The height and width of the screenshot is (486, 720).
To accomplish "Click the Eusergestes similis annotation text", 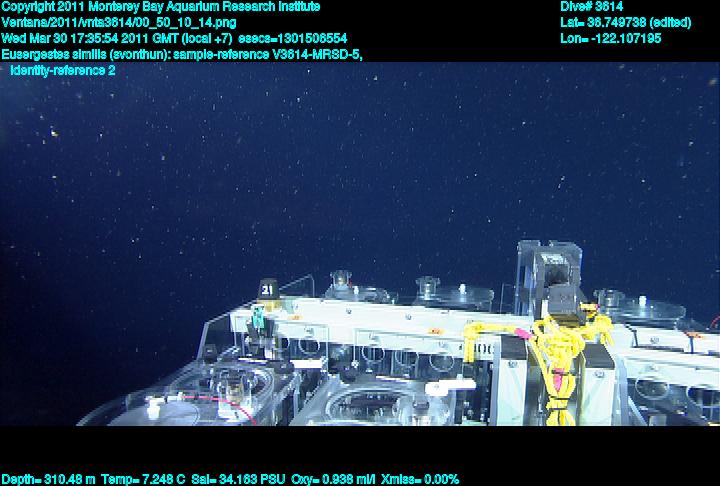I will click(182, 55).
